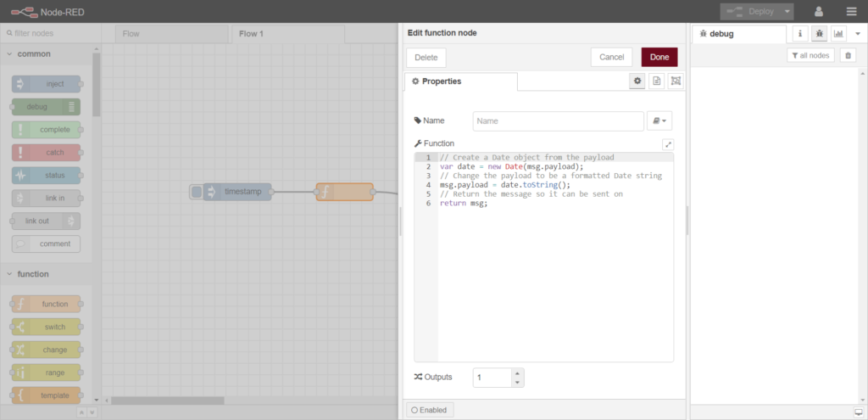Image resolution: width=868 pixels, height=420 pixels.
Task: Click the canvas horizontal scrollbar
Action: (x=168, y=400)
